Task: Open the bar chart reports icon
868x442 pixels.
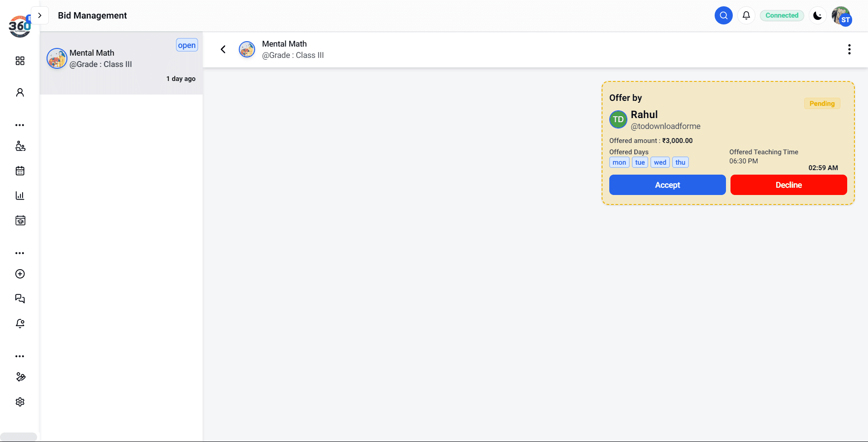Action: (x=20, y=195)
